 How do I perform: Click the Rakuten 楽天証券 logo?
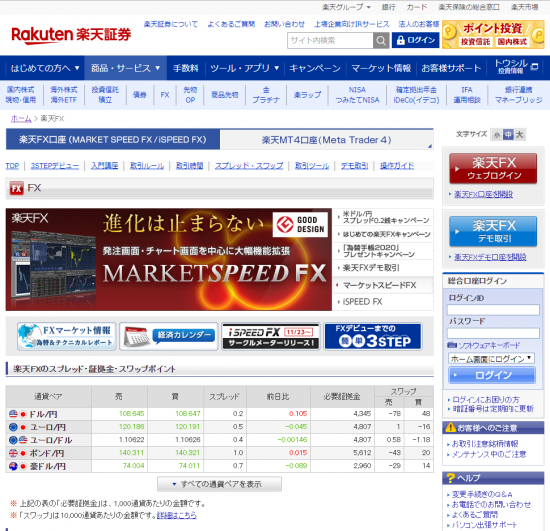pyautogui.click(x=71, y=35)
